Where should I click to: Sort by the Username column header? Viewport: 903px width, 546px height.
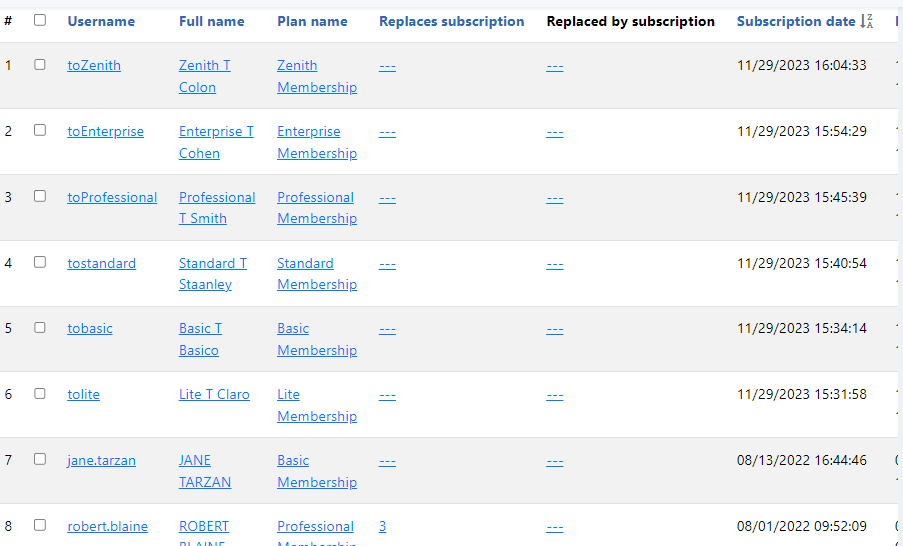[101, 21]
